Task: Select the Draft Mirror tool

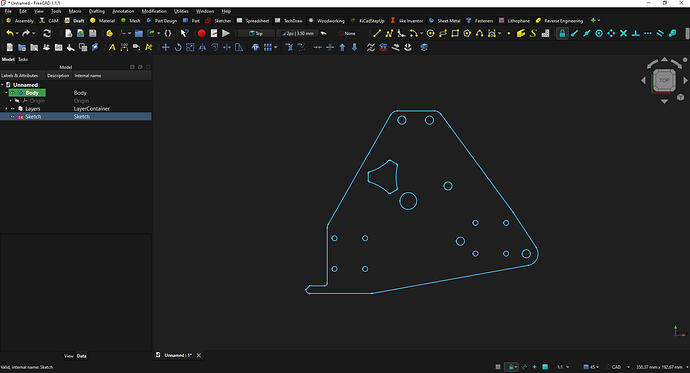Action: (202, 48)
